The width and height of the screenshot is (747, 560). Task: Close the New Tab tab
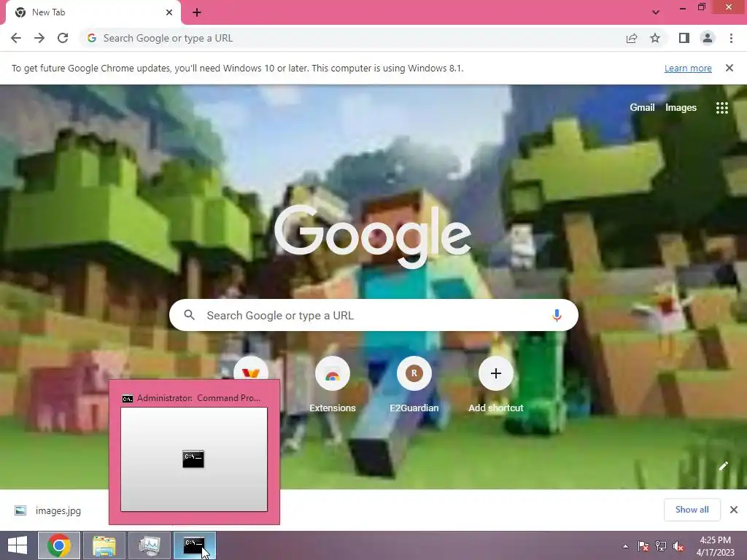169,12
